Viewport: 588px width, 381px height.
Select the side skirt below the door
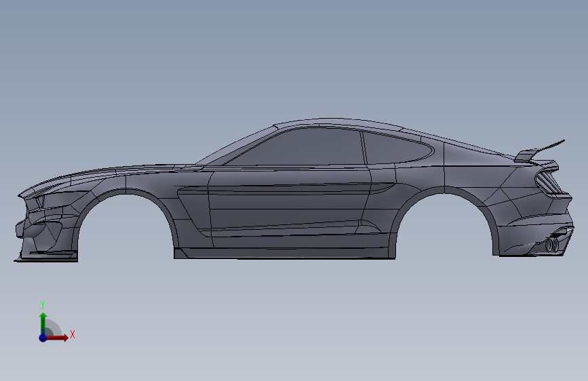click(x=285, y=253)
